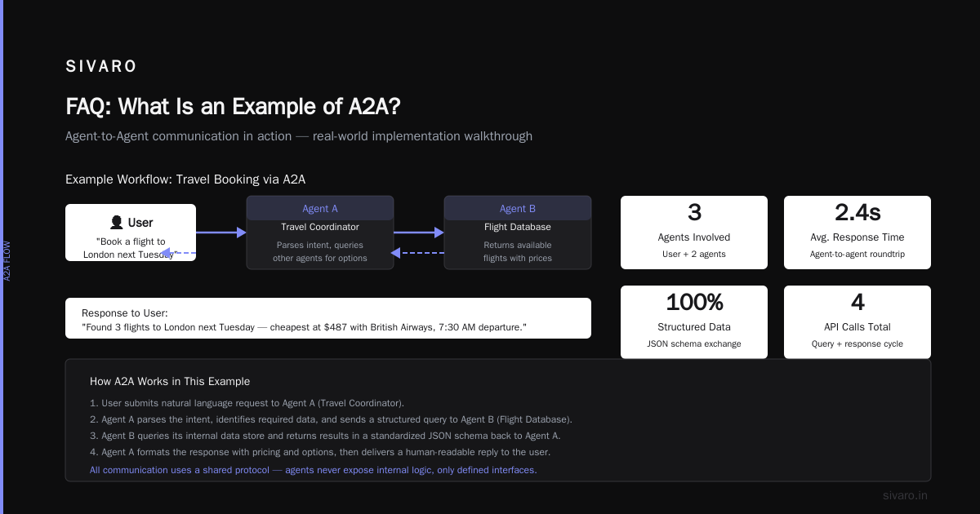This screenshot has height=514, width=980.
Task: Click the "Example Workflow: Travel Booking via A2A" label
Action: (x=185, y=179)
